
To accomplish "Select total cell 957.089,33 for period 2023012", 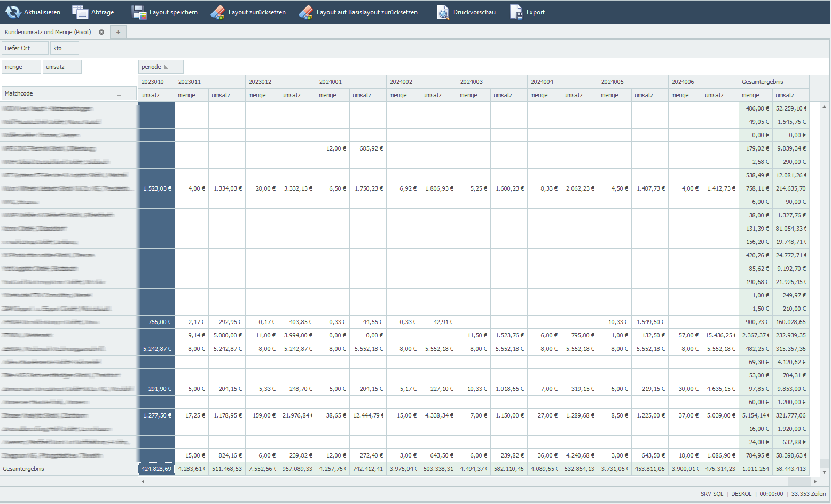I will (297, 469).
